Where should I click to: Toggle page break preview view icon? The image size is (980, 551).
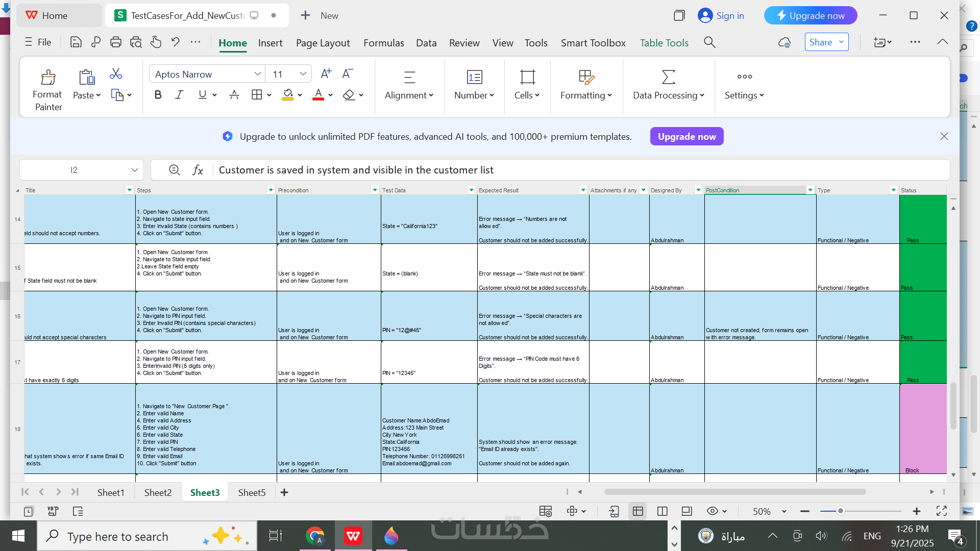tap(662, 511)
